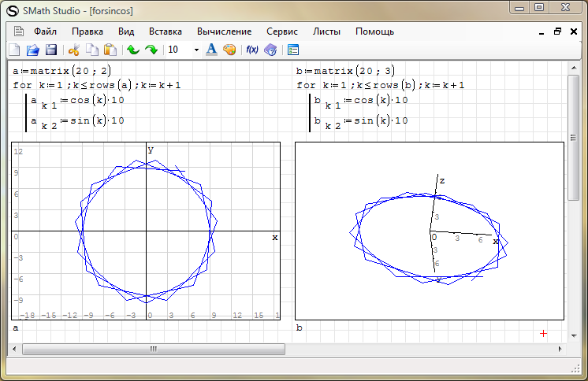Open the background color palette

point(229,50)
